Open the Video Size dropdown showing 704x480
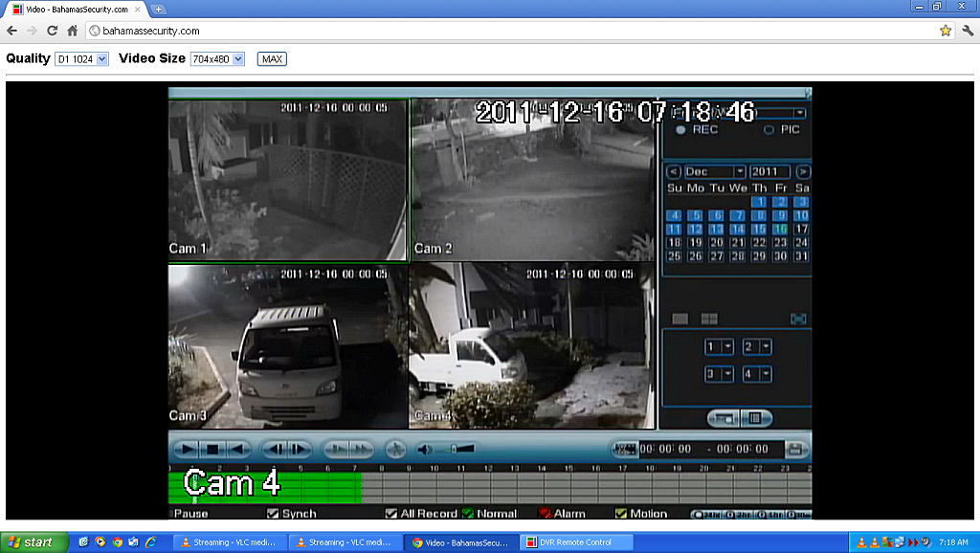This screenshot has width=980, height=553. [x=217, y=58]
